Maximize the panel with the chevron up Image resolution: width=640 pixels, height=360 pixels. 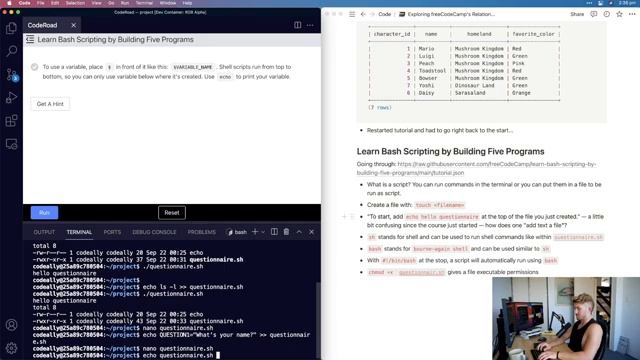point(299,232)
